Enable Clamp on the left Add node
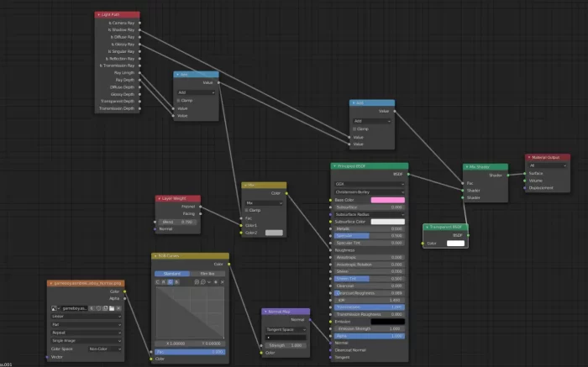Image resolution: width=588 pixels, height=367 pixels. point(179,101)
